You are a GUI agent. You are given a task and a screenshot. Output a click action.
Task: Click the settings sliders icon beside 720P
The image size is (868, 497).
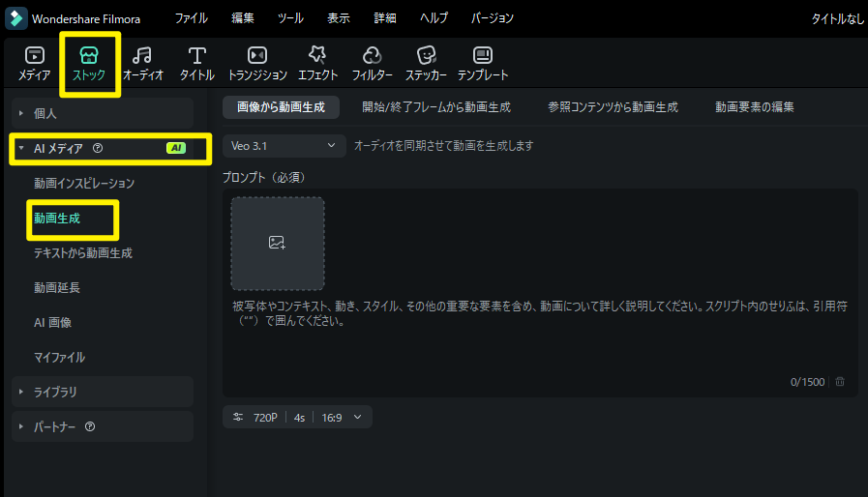[x=238, y=417]
